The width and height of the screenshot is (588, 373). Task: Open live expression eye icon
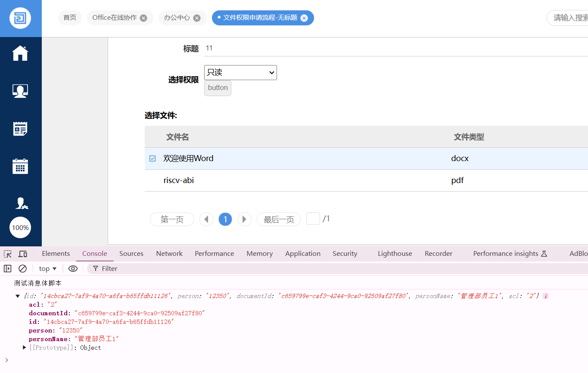(x=73, y=269)
